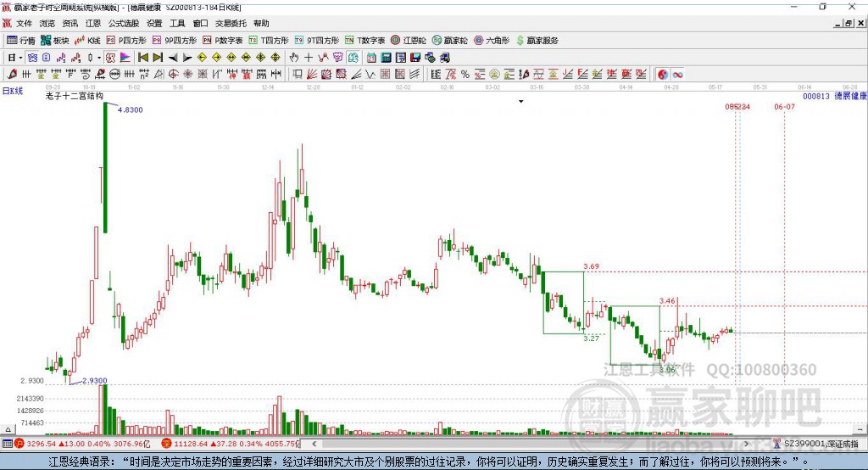This screenshot has width=868, height=470.
Task: Click the flag chart icon
Action: pos(125,58)
